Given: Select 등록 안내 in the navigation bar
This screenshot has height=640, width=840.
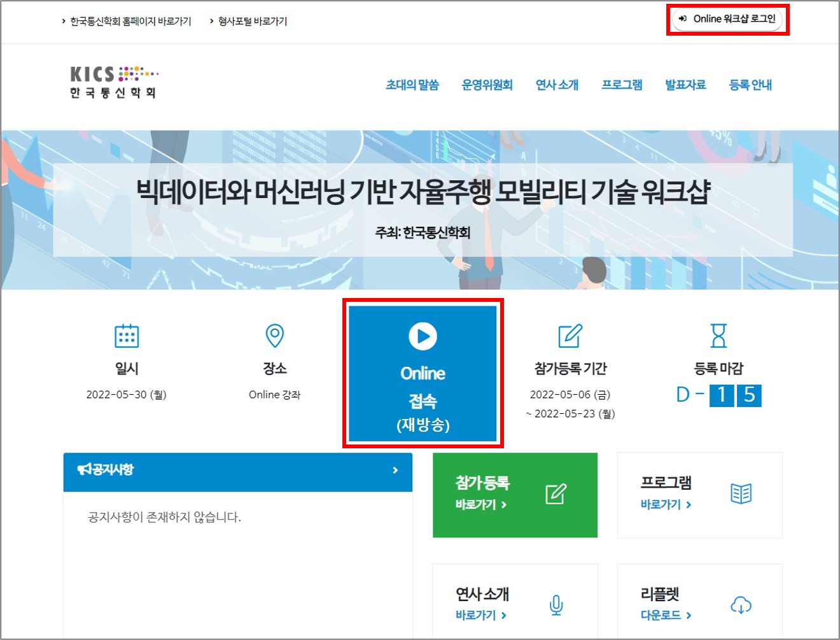Looking at the screenshot, I should point(750,85).
